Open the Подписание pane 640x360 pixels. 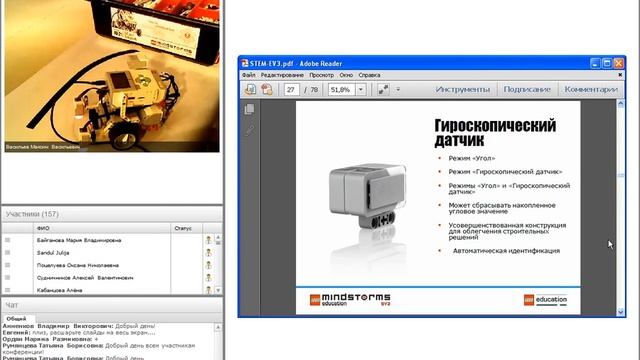tap(527, 89)
